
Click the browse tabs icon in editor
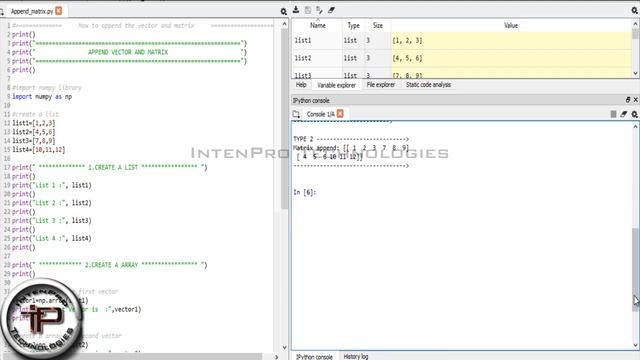[x=2, y=11]
